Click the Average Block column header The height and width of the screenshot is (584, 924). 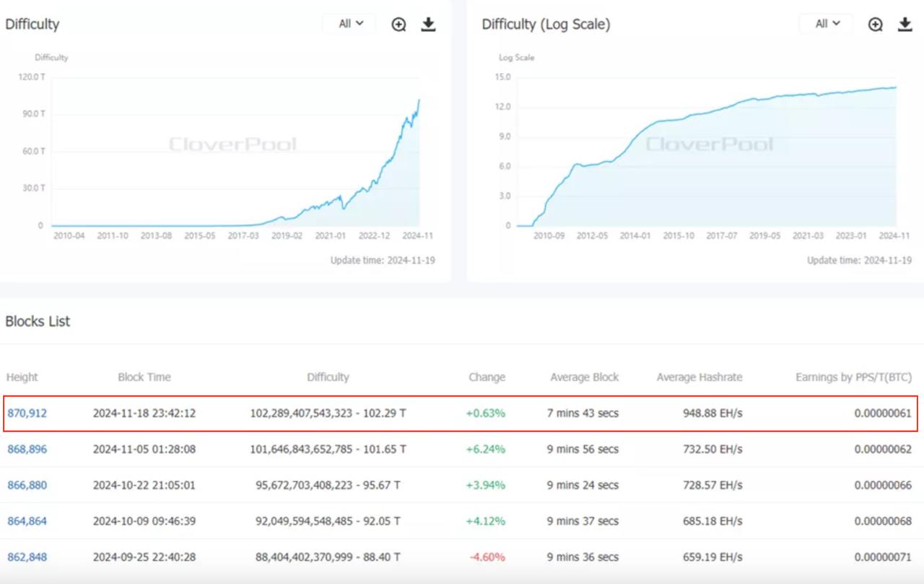[585, 377]
